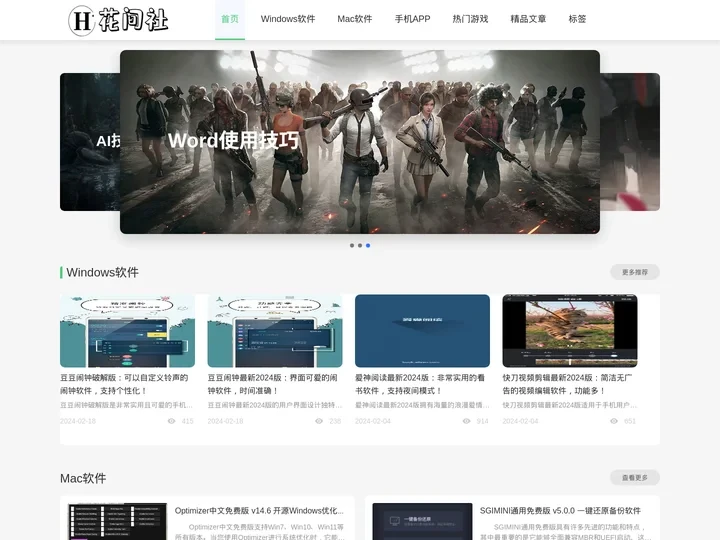Open the 精品文章 navigation menu
This screenshot has width=720, height=540.
point(528,19)
